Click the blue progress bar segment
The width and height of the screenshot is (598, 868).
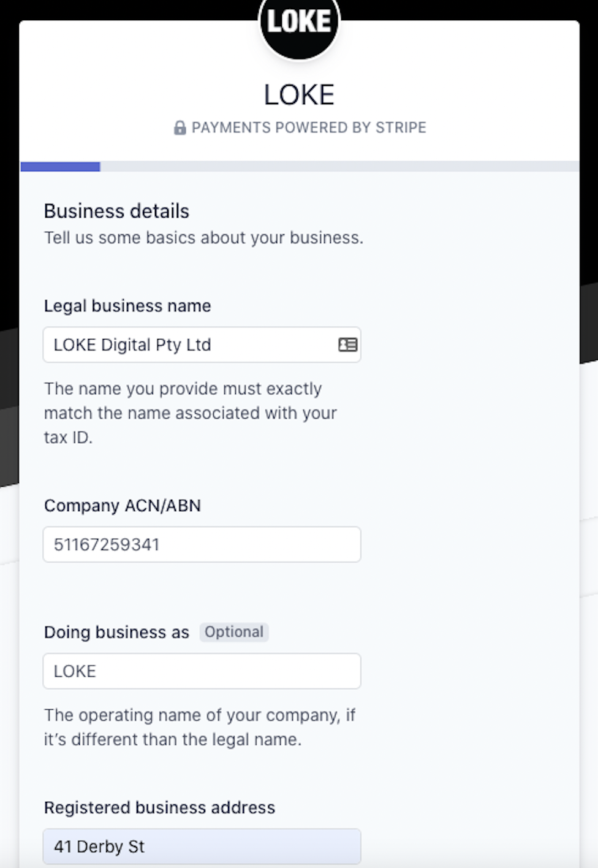[x=60, y=167]
